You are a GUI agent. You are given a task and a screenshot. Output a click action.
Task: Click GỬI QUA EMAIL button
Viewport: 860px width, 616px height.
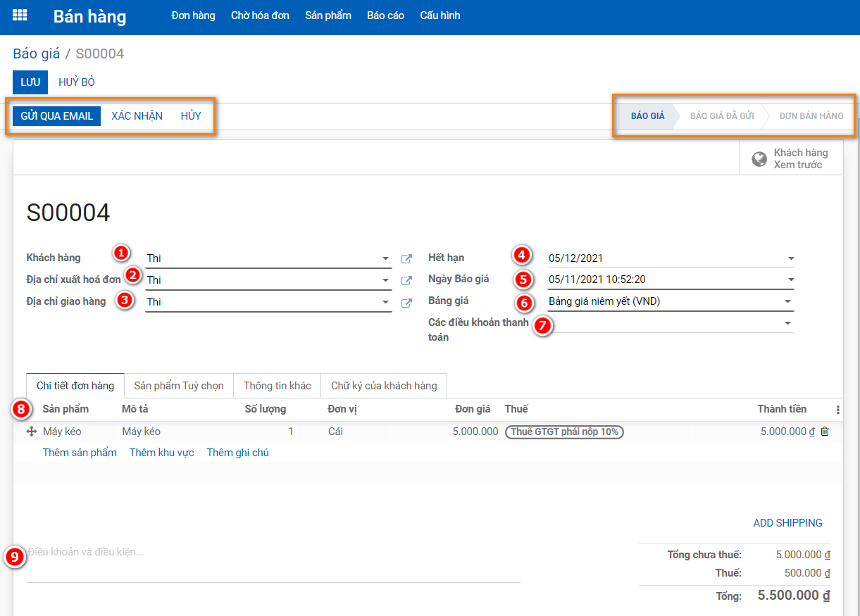pyautogui.click(x=57, y=116)
